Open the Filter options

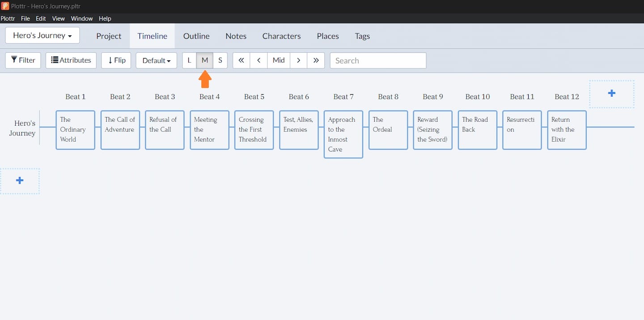[x=23, y=60]
